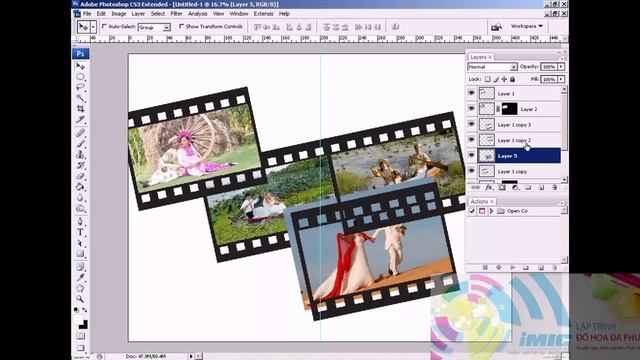Expand the Open Co action set

click(x=491, y=211)
